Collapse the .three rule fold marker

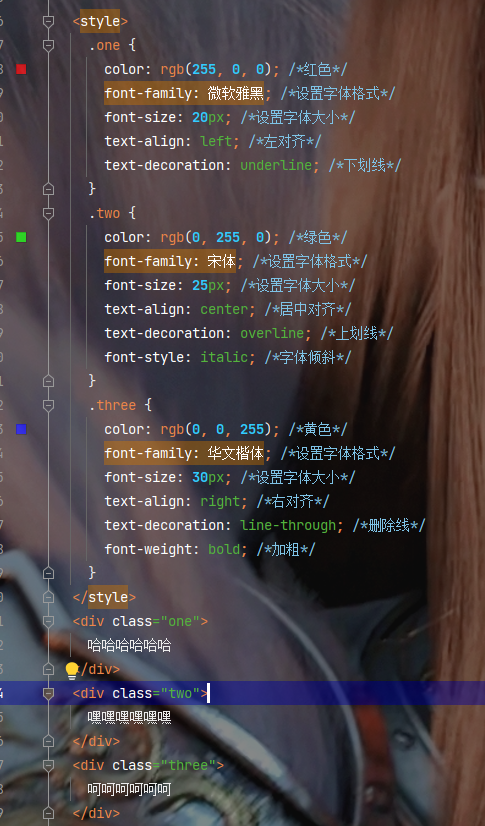point(48,405)
